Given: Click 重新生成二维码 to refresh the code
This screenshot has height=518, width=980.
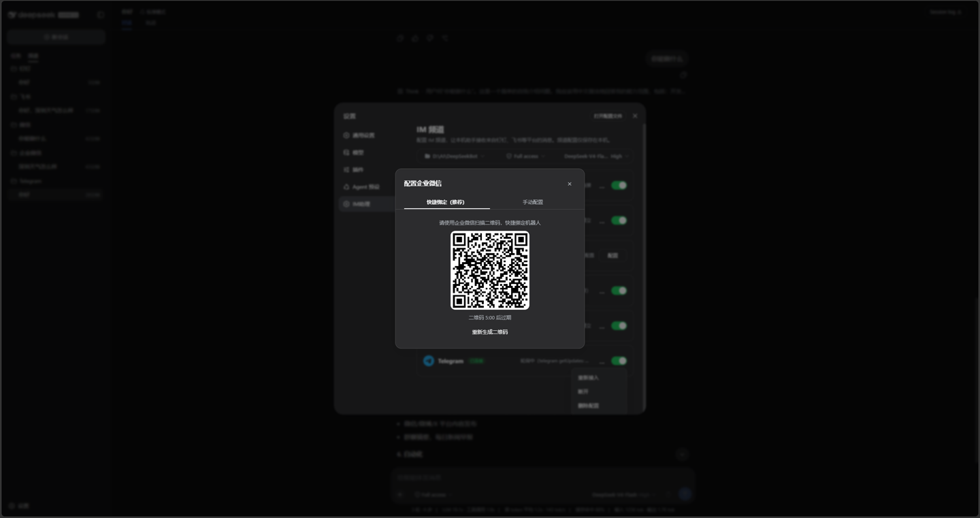Looking at the screenshot, I should 490,332.
